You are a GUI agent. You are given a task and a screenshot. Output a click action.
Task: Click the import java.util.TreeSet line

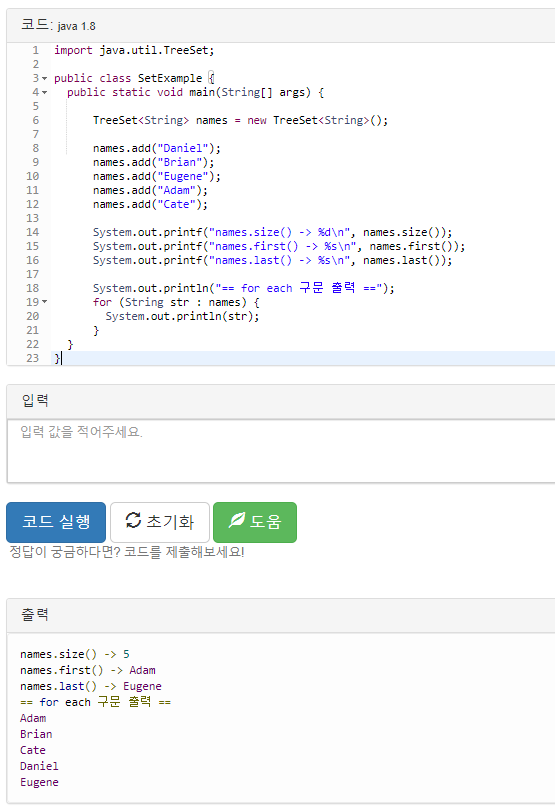pos(134,50)
